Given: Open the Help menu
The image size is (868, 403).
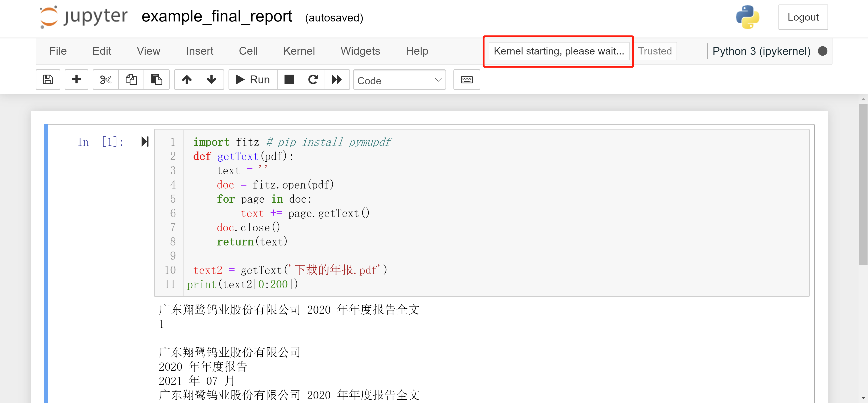Looking at the screenshot, I should (417, 51).
